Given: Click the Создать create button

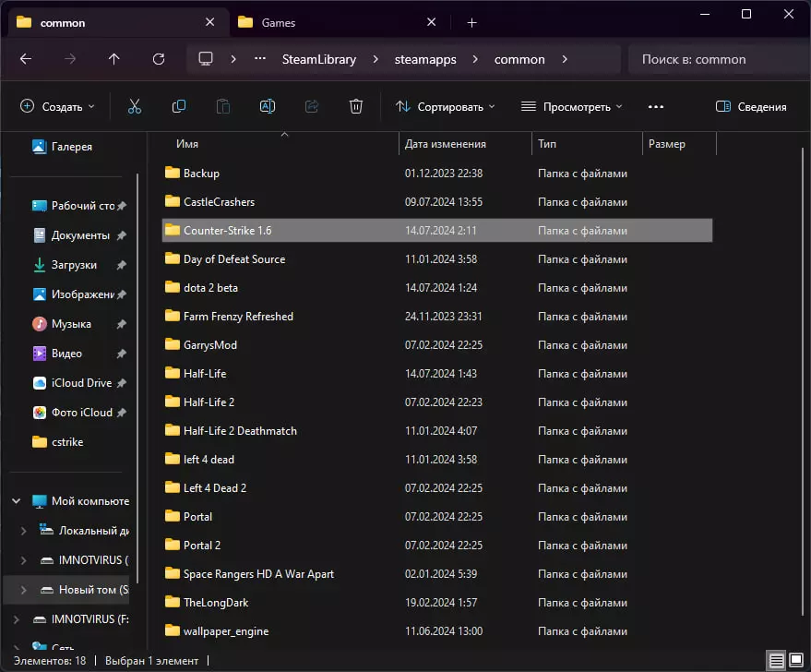Looking at the screenshot, I should tap(57, 107).
